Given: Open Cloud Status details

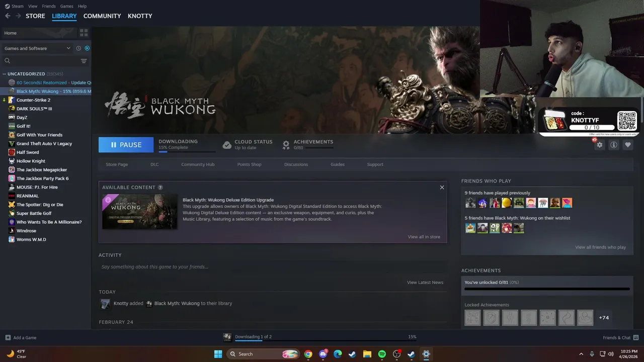Looking at the screenshot, I should tap(247, 144).
